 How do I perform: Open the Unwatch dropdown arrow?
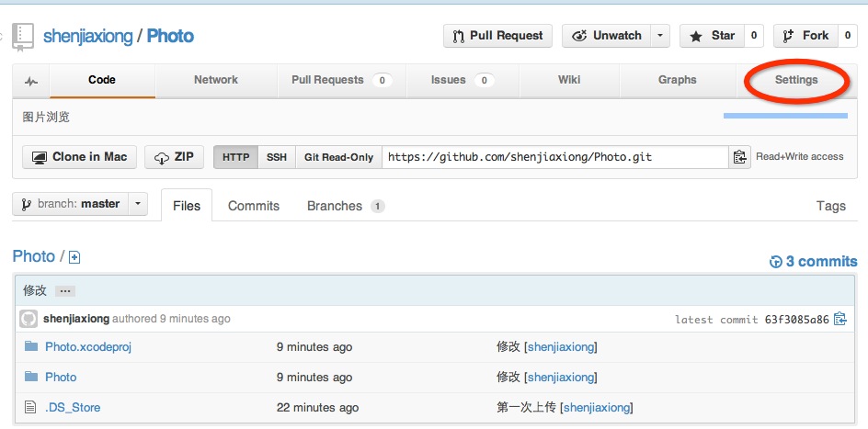[659, 36]
